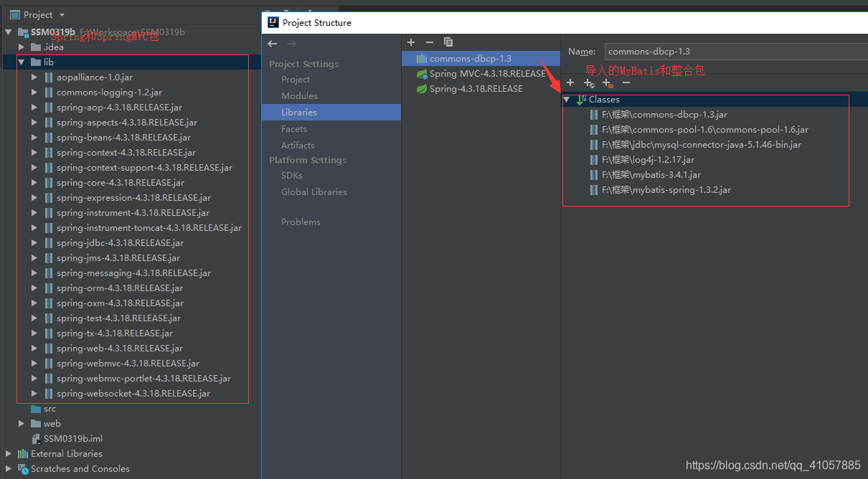Expand spring-test-4.3.18.RELEASE.jar node

[34, 318]
